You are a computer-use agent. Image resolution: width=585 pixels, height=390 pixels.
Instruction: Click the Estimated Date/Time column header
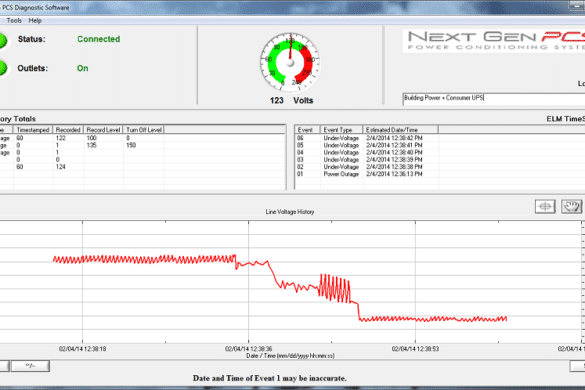coord(401,130)
